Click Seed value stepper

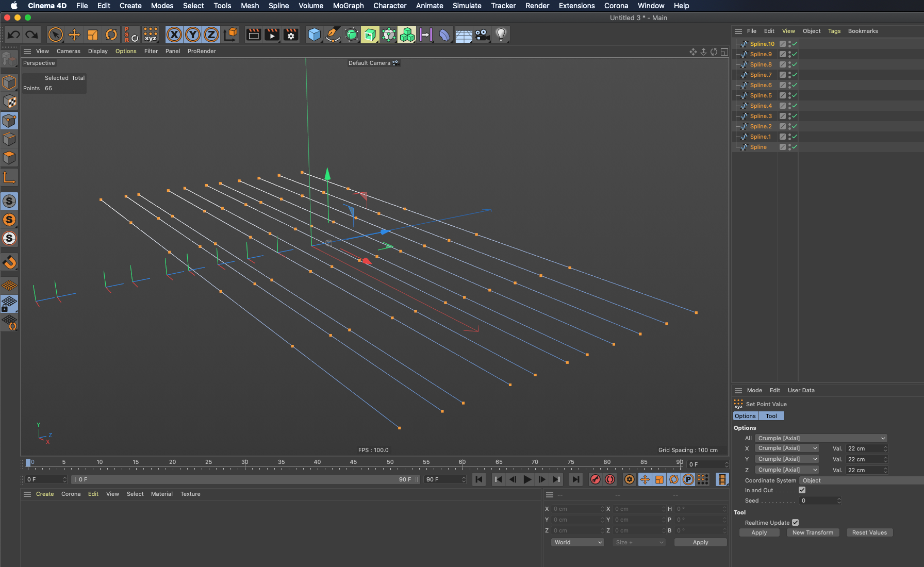(x=839, y=501)
